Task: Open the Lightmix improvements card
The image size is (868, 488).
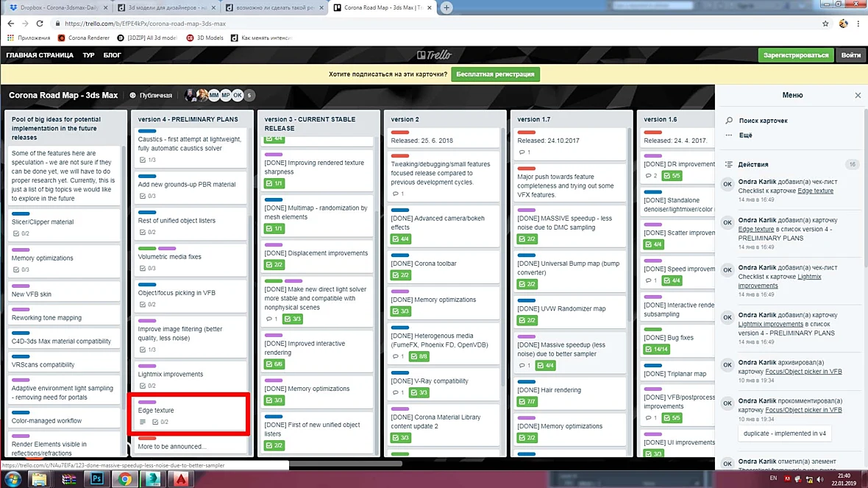Action: [x=189, y=375]
